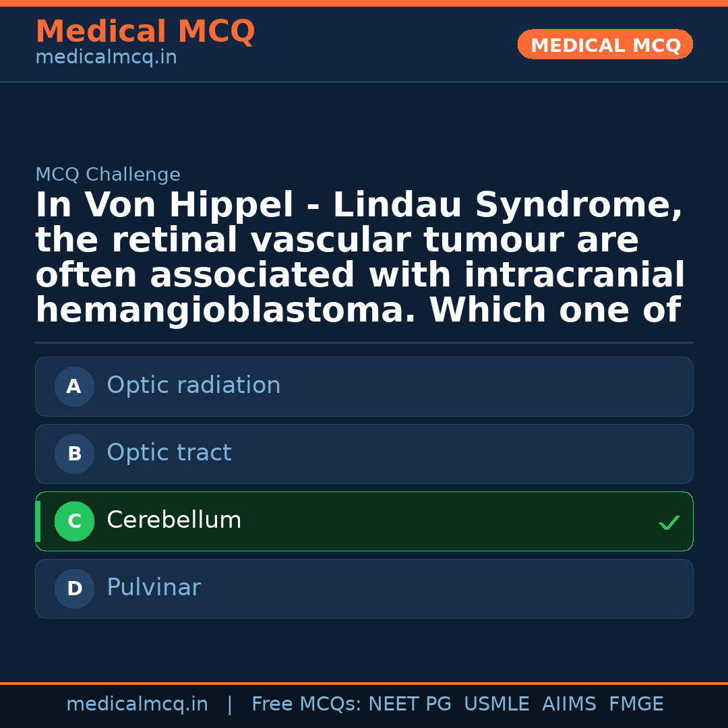Click the 'MCQ Challenge' label above the question

point(108,175)
